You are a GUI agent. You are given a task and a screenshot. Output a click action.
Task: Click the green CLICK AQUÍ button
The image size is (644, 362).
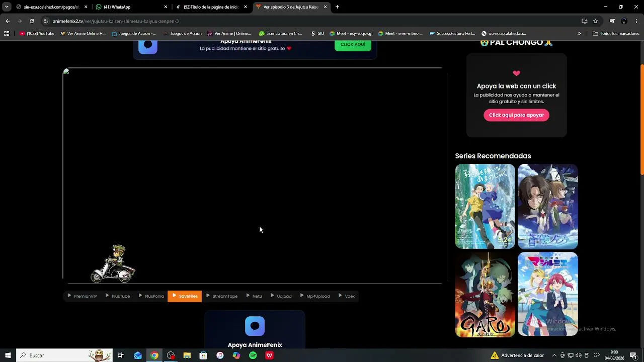click(353, 45)
